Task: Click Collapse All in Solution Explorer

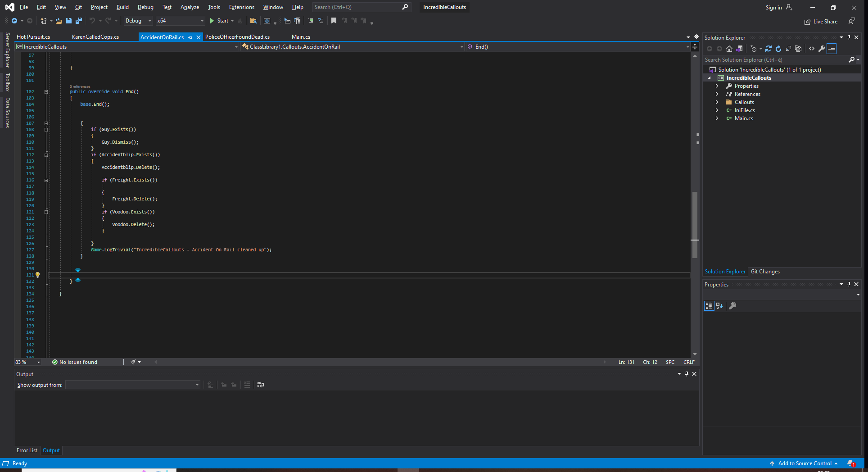Action: [x=788, y=49]
